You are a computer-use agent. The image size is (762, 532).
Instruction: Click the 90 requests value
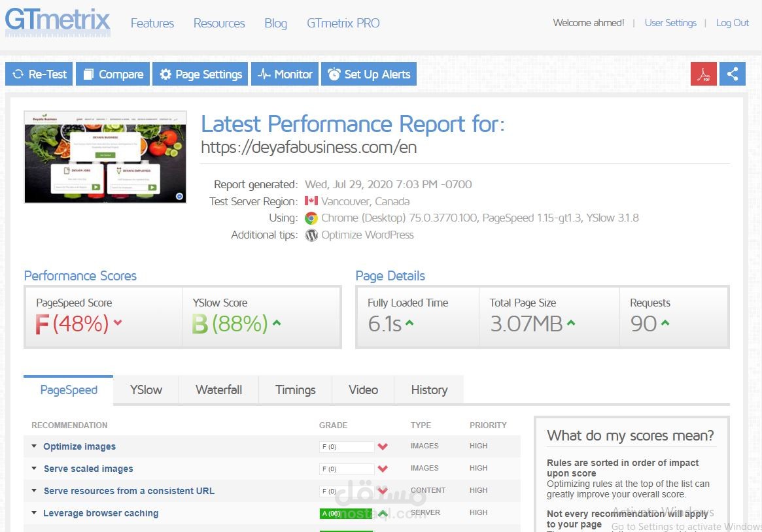[x=644, y=324]
